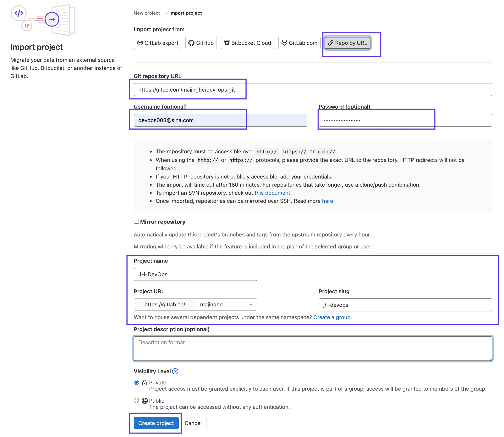This screenshot has height=437, width=504.
Task: Open the Create a group link
Action: 332,317
